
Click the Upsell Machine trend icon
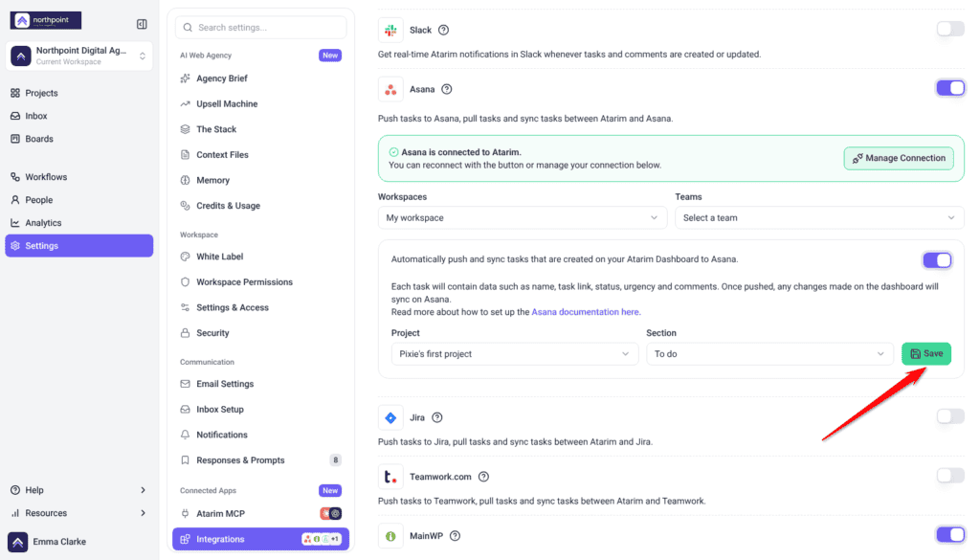coord(185,103)
